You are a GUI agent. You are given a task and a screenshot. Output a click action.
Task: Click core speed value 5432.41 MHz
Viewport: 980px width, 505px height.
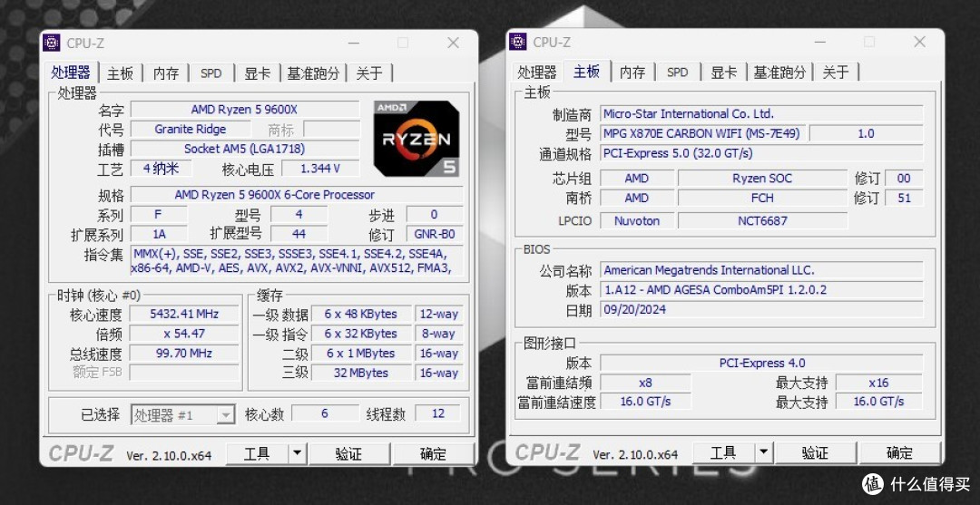(183, 314)
